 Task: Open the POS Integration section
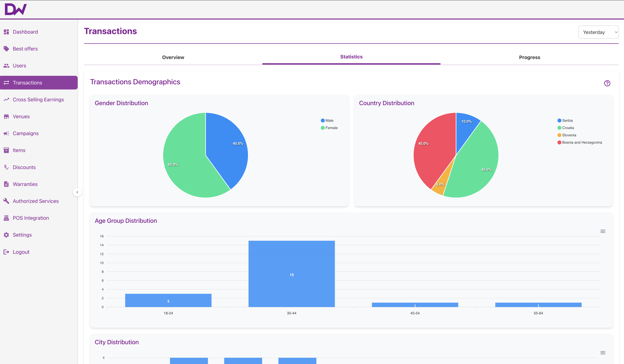[x=31, y=218]
